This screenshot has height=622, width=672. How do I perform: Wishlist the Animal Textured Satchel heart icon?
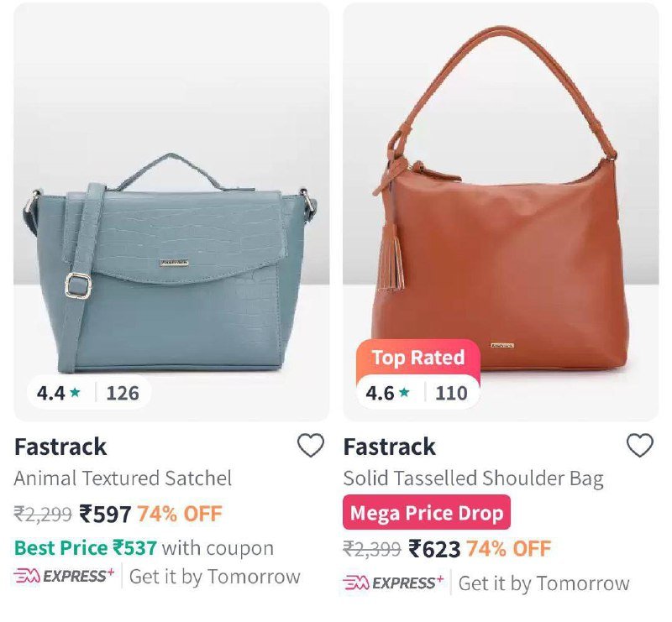click(311, 446)
